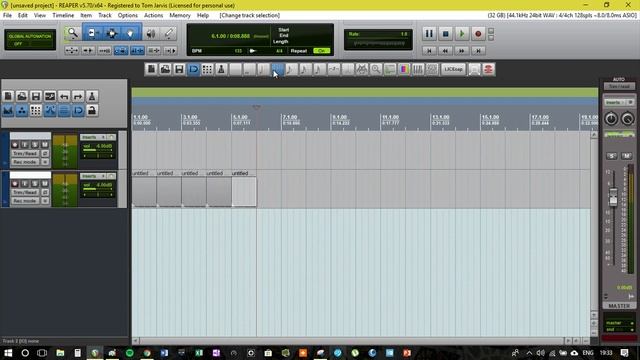Viewport: 640px width, 360px height.
Task: Pause playback in the transport
Action: [429, 33]
